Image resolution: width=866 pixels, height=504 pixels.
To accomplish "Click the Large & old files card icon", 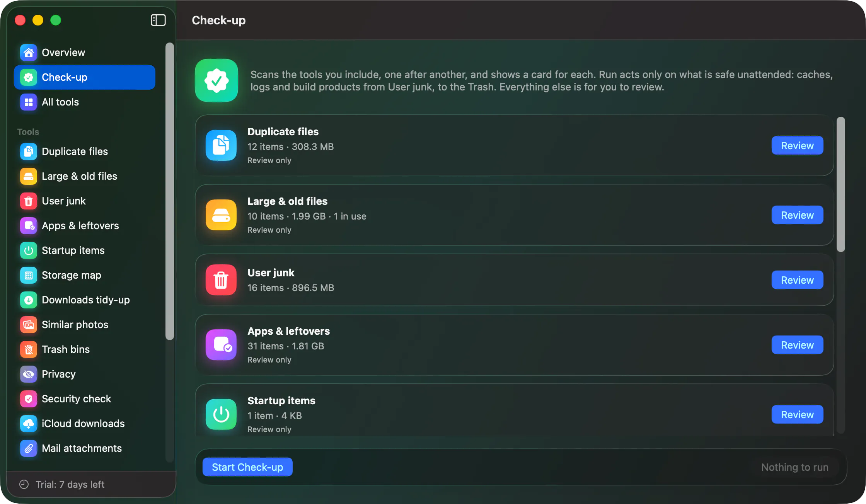I will pos(221,215).
